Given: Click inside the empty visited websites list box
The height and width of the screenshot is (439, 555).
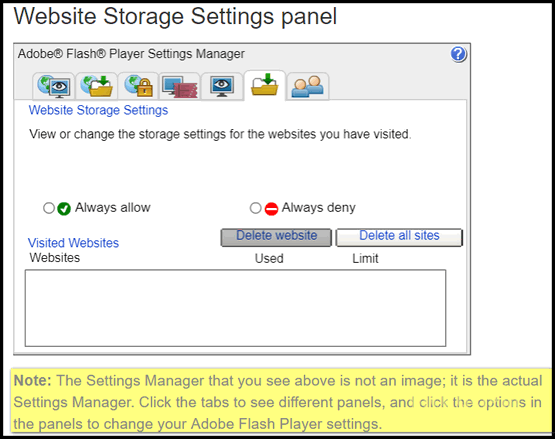Looking at the screenshot, I should point(235,308).
